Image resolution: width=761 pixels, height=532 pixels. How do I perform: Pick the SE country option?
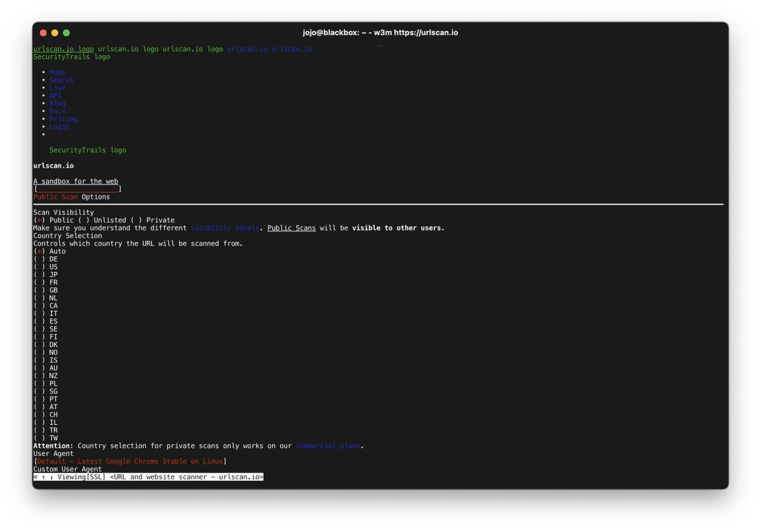(x=39, y=329)
